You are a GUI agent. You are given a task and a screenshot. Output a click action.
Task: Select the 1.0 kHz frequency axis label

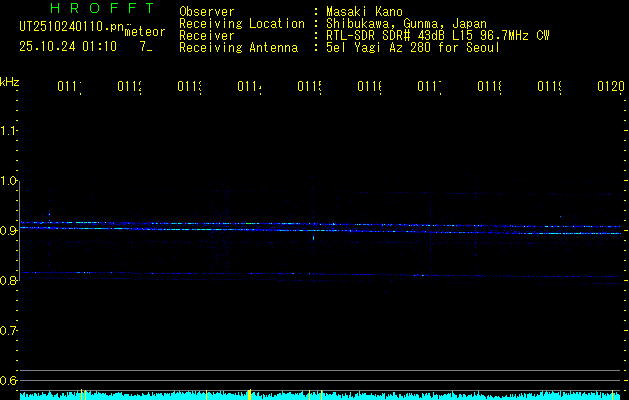9,181
